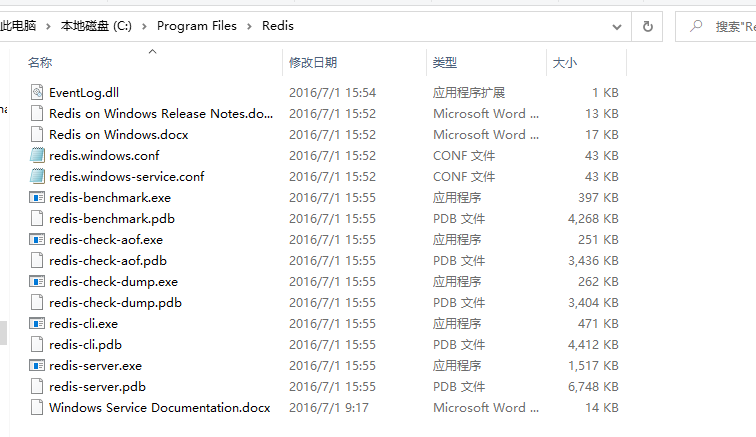Click the redis.windows.conf notepad icon
The image size is (756, 437).
[x=37, y=155]
